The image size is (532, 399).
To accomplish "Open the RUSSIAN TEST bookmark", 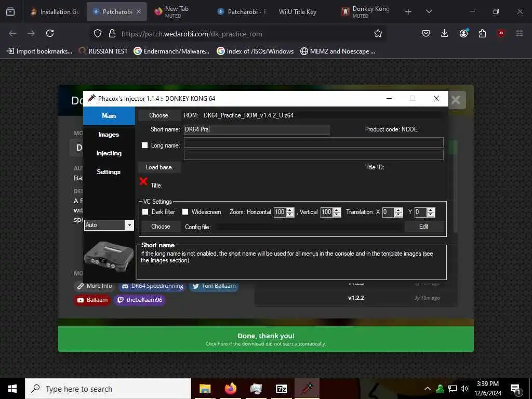I will click(x=103, y=51).
